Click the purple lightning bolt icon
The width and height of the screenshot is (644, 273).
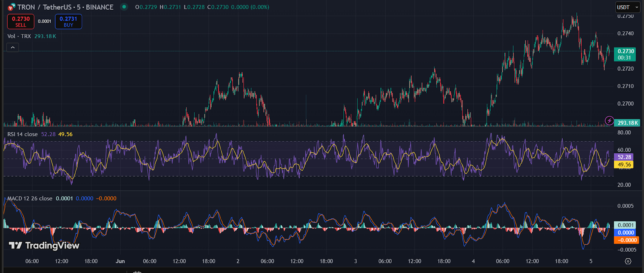609,121
